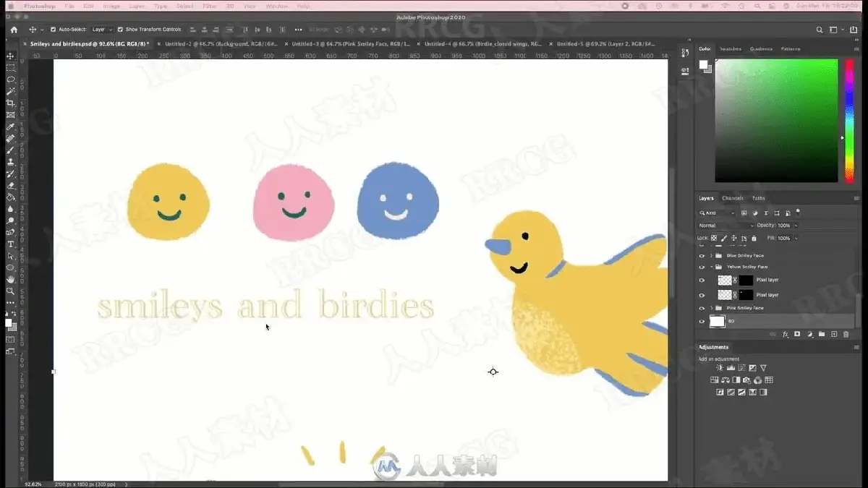The height and width of the screenshot is (488, 868).
Task: Click the Home icon in options bar
Action: tap(13, 30)
